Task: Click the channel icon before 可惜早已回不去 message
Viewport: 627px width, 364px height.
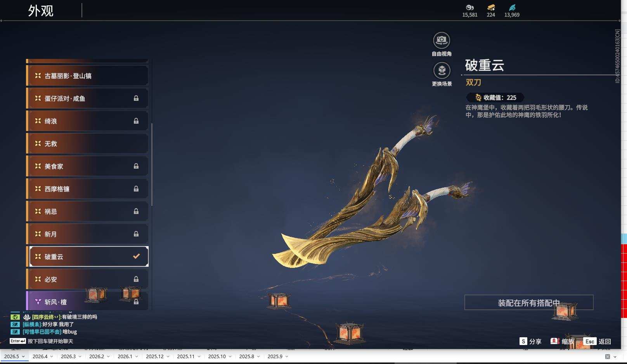Action: click(15, 331)
